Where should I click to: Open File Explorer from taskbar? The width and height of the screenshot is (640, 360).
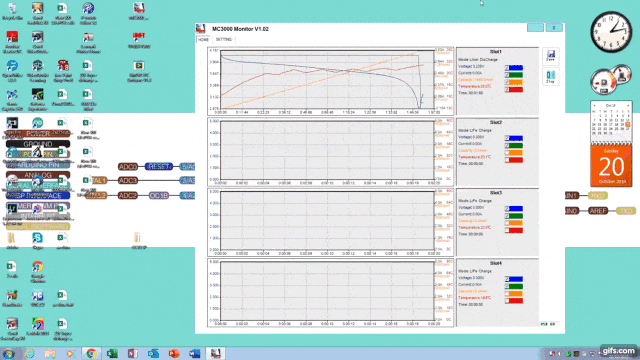click(x=50, y=353)
